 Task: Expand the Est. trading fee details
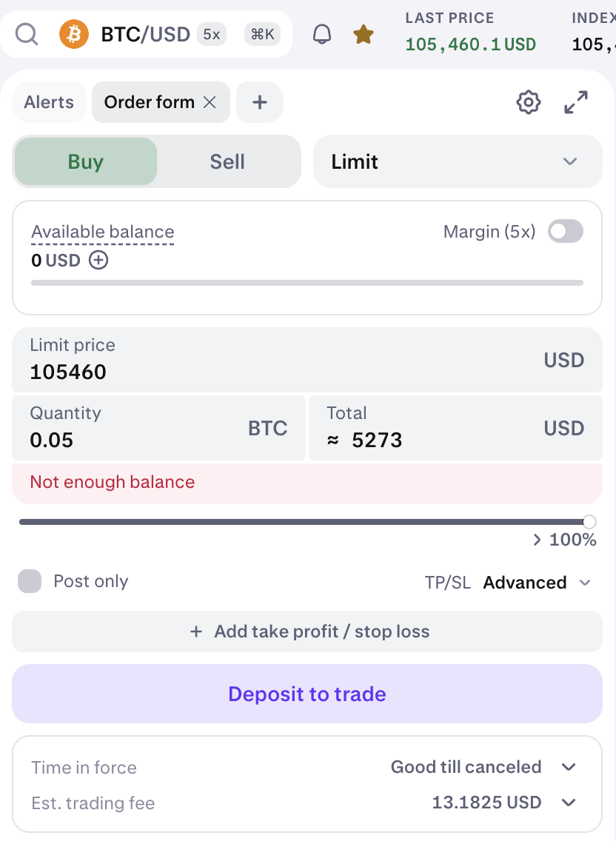pos(569,803)
